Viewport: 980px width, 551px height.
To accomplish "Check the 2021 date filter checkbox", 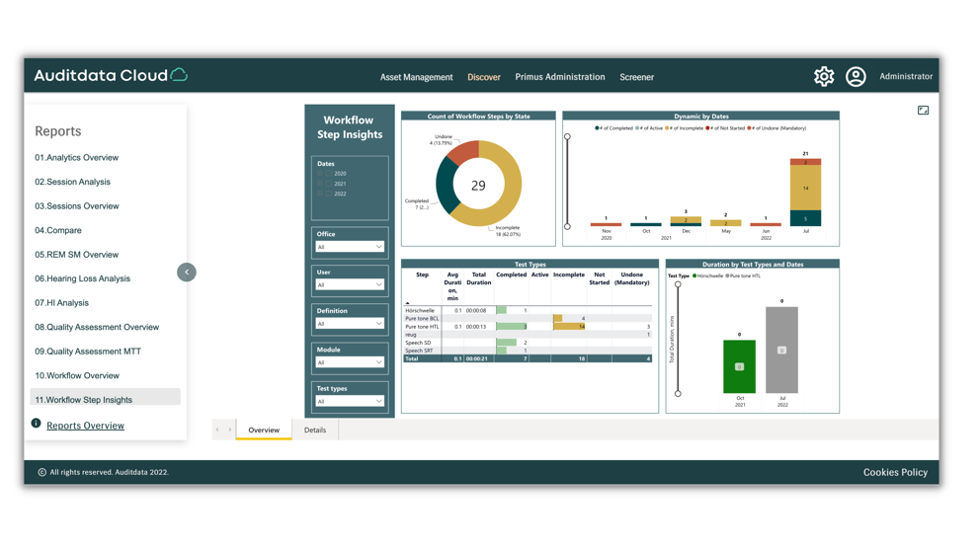I will point(328,184).
